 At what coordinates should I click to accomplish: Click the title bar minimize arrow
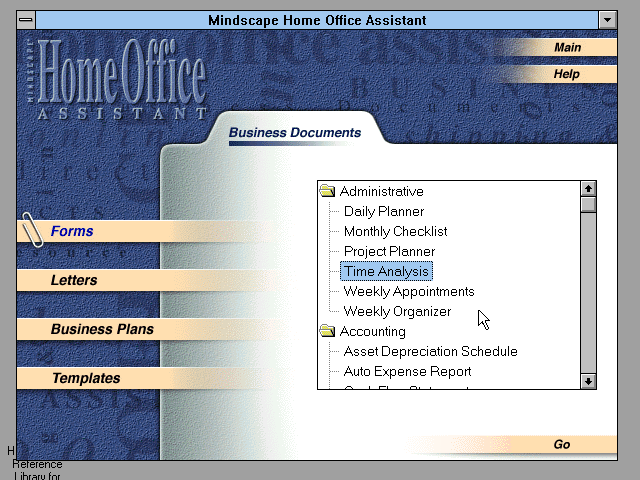[x=607, y=20]
